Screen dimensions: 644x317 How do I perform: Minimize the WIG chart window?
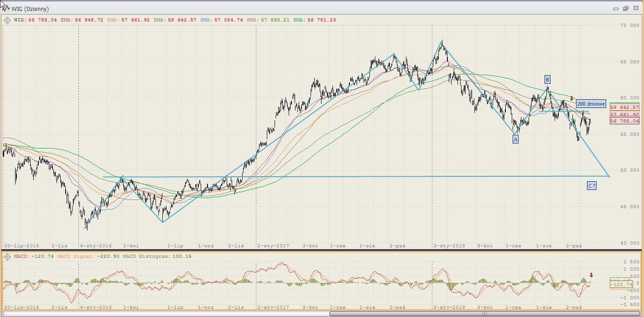(x=615, y=9)
